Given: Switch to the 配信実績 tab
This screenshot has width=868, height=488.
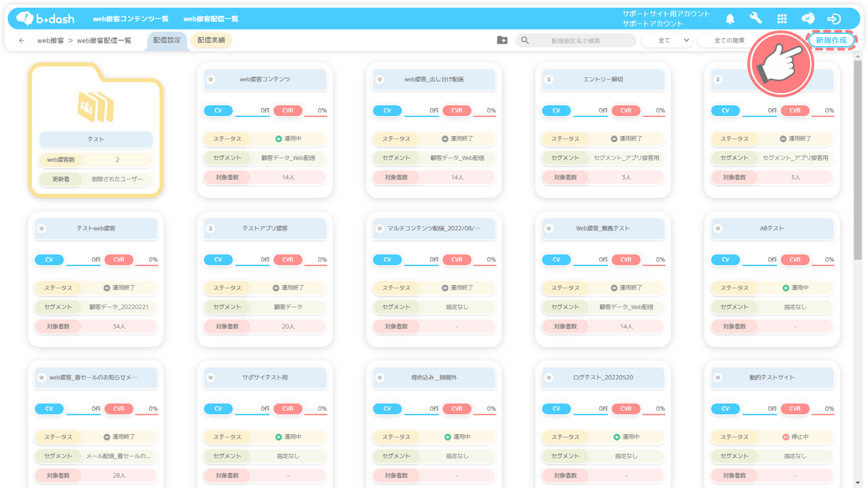Looking at the screenshot, I should point(211,40).
